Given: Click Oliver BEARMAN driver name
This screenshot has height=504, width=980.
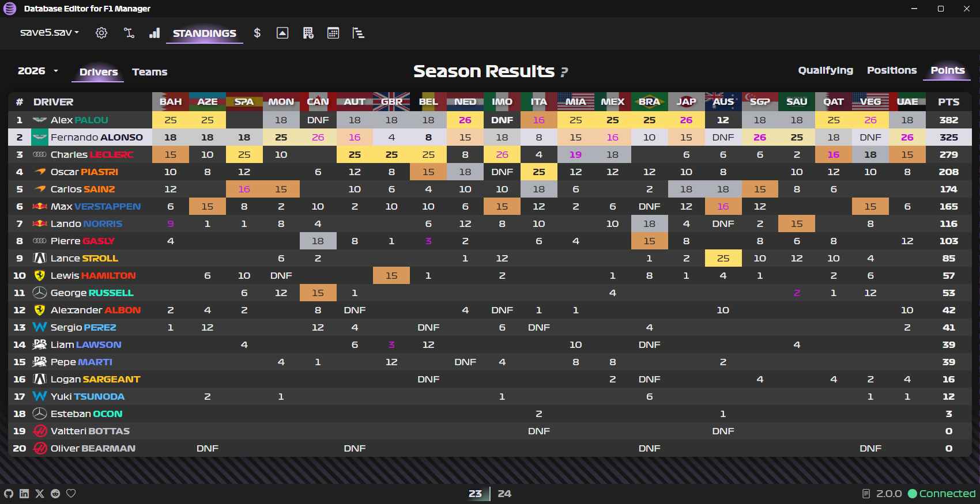Looking at the screenshot, I should click(93, 448).
